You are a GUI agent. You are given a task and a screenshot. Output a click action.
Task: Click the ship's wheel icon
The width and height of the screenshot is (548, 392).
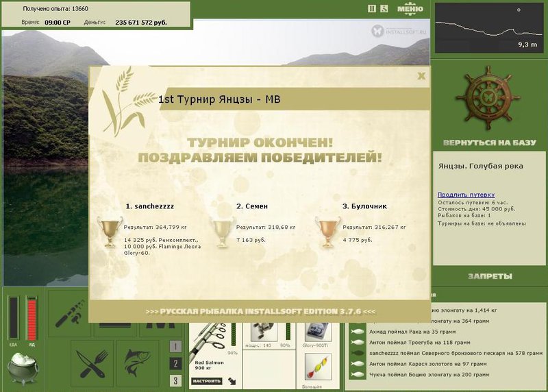coord(488,98)
